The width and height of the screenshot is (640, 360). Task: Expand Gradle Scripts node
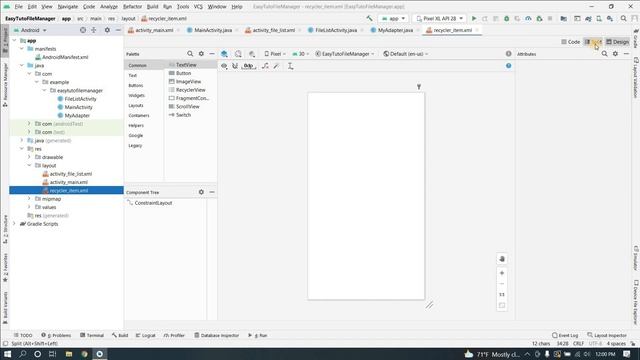tap(14, 224)
